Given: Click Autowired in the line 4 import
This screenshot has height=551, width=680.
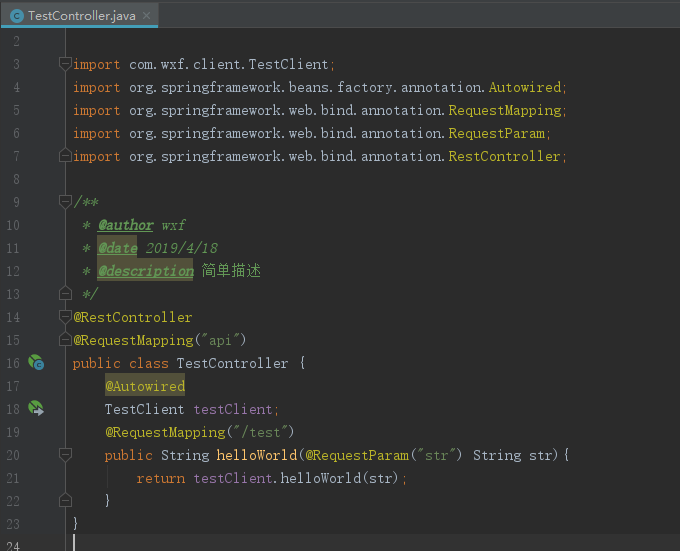Looking at the screenshot, I should coord(525,88).
